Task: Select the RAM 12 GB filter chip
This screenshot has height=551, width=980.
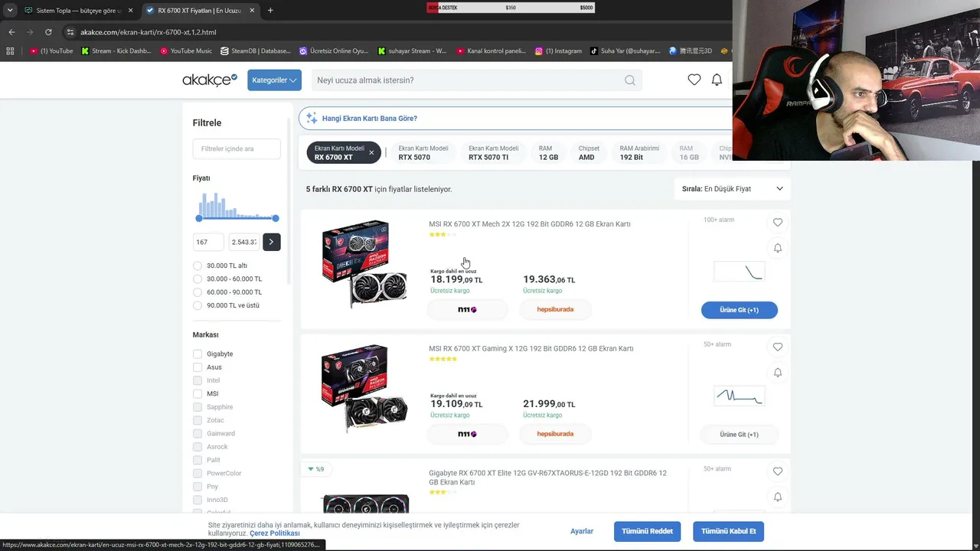Action: (548, 153)
